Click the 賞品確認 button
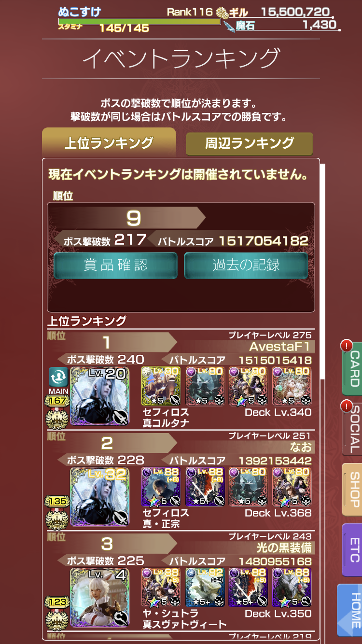Viewport: 362px width, 644px height. [116, 265]
